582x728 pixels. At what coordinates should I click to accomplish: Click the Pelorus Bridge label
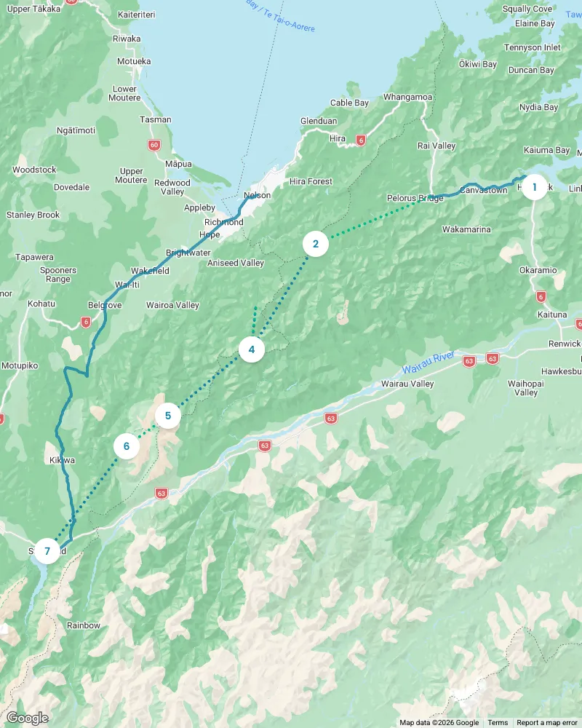click(x=415, y=198)
